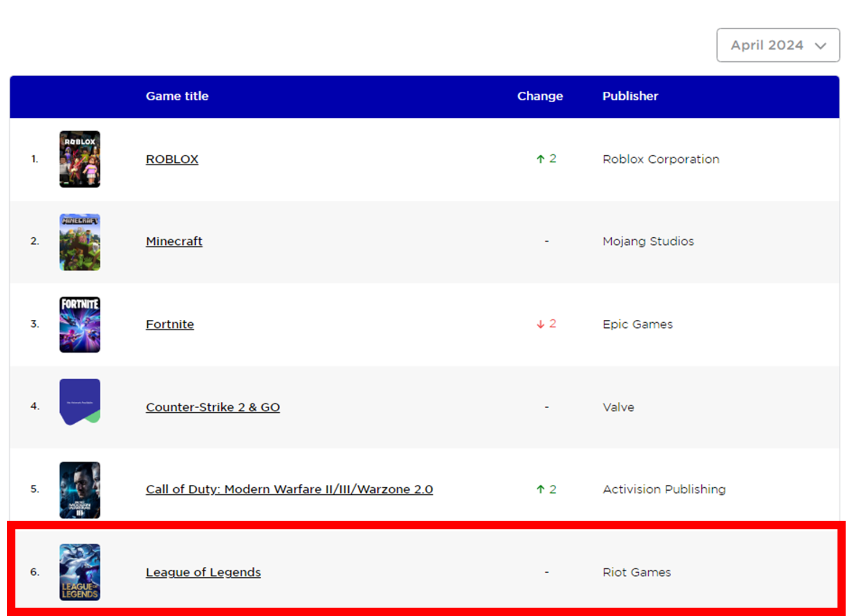Click the League of Legends cover thumbnail
Image resolution: width=852 pixels, height=616 pixels.
80,572
